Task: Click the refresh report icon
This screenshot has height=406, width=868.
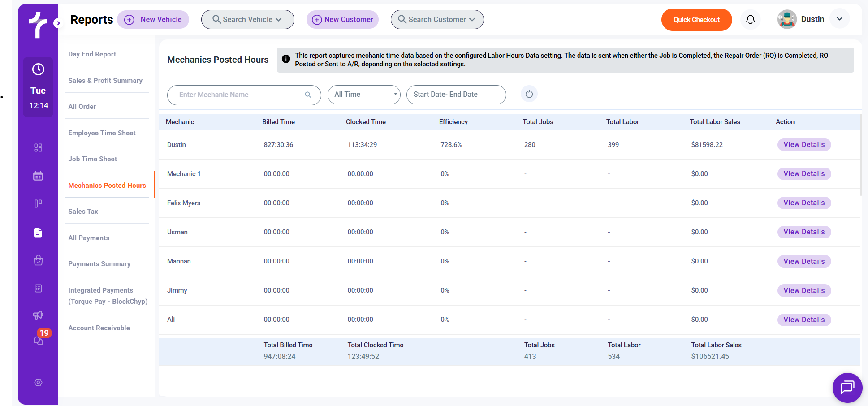Action: (529, 94)
